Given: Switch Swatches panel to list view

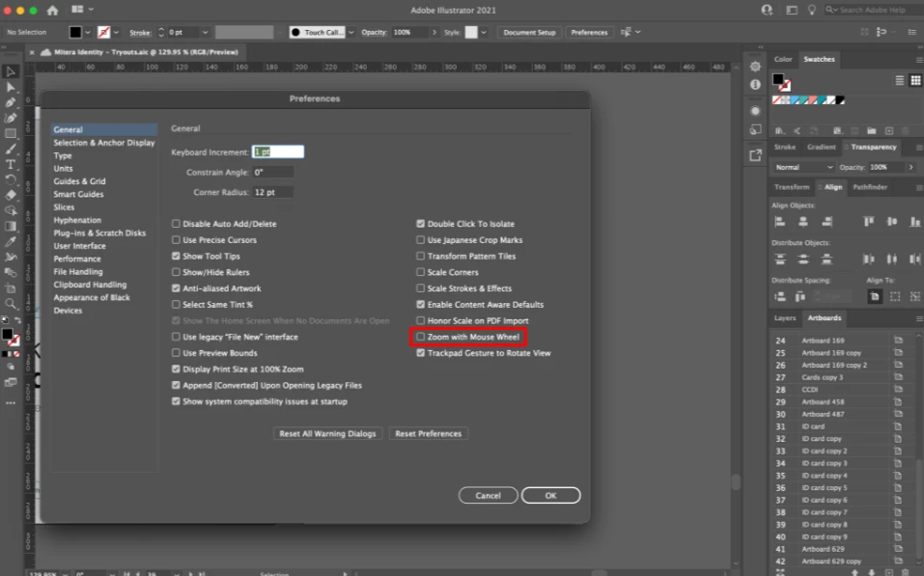Looking at the screenshot, I should click(899, 80).
